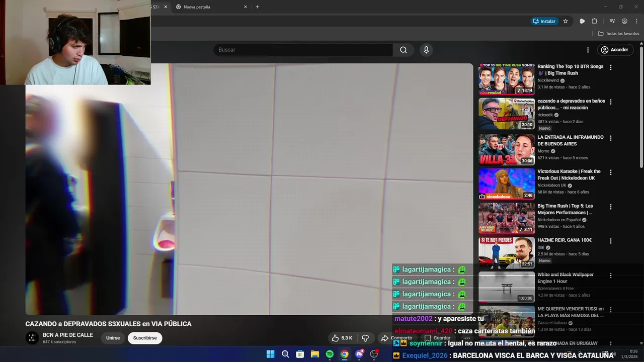Click the BCN A PIE DE CALLE channel avatar
This screenshot has height=362, width=644.
click(x=32, y=338)
